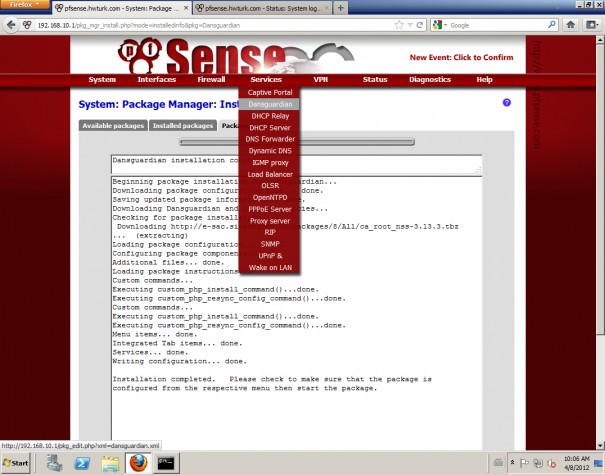Click the Firefox taskbar icon
This screenshot has height=475, width=605.
coord(138,463)
